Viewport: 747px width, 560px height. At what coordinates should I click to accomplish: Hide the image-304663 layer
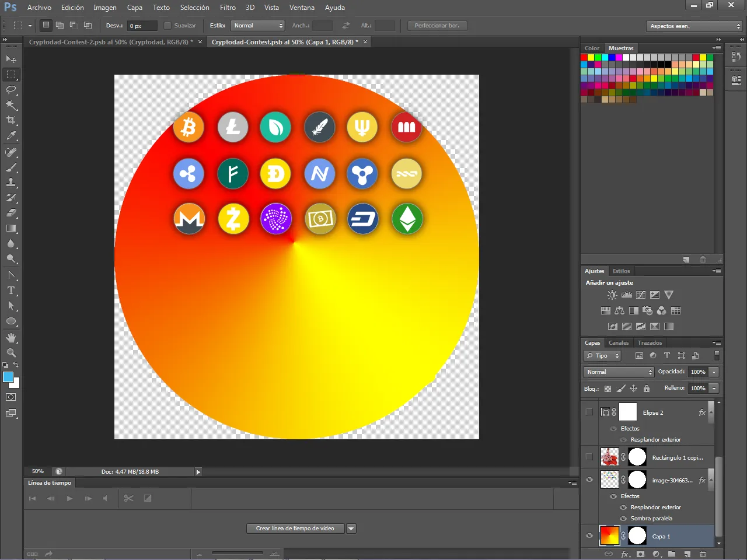[589, 480]
